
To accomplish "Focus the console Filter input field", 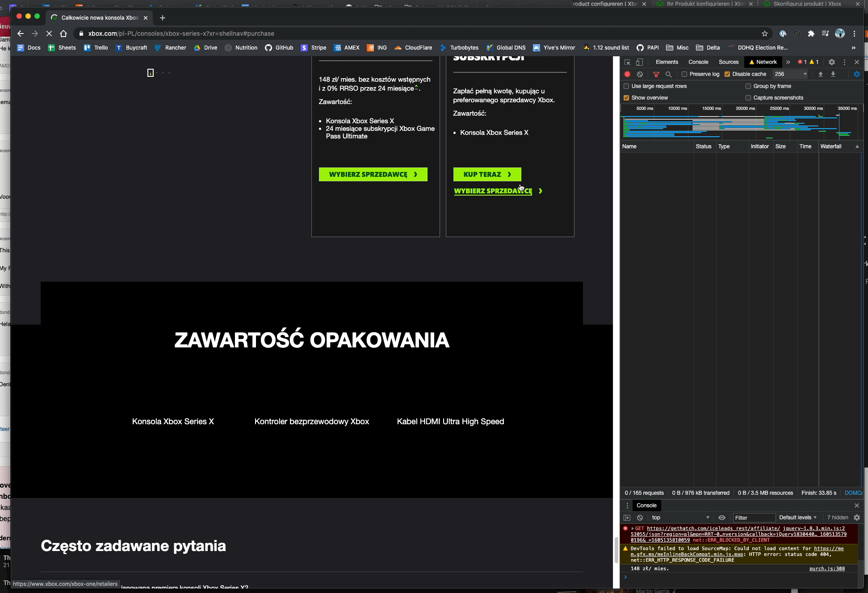I will (755, 518).
